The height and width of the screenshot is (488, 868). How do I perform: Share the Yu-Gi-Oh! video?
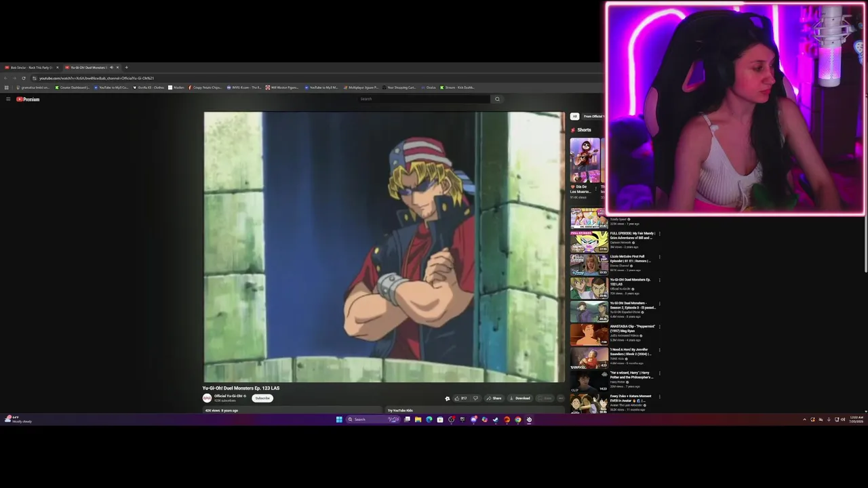click(x=494, y=398)
